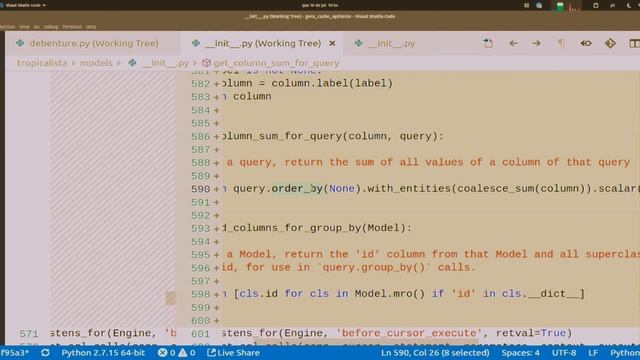Click Python icon on debenture.py tab
Image resolution: width=640 pixels, height=360 pixels.
20,43
